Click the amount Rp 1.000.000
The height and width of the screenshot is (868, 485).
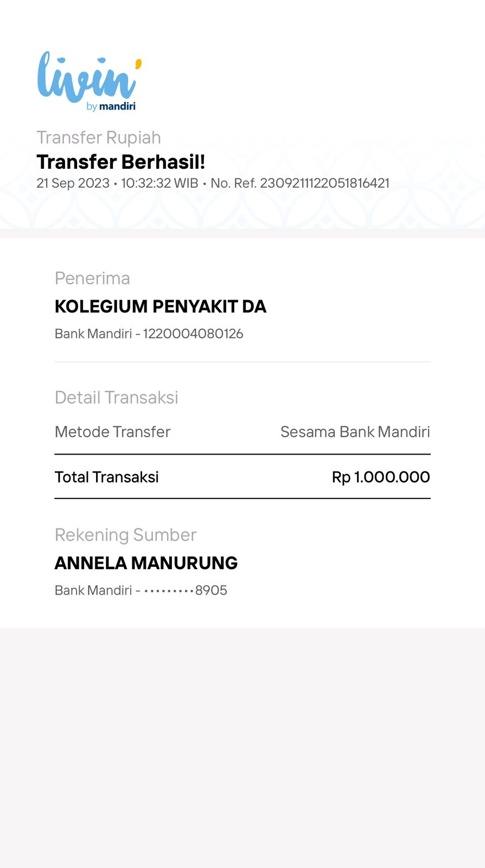[x=380, y=477]
